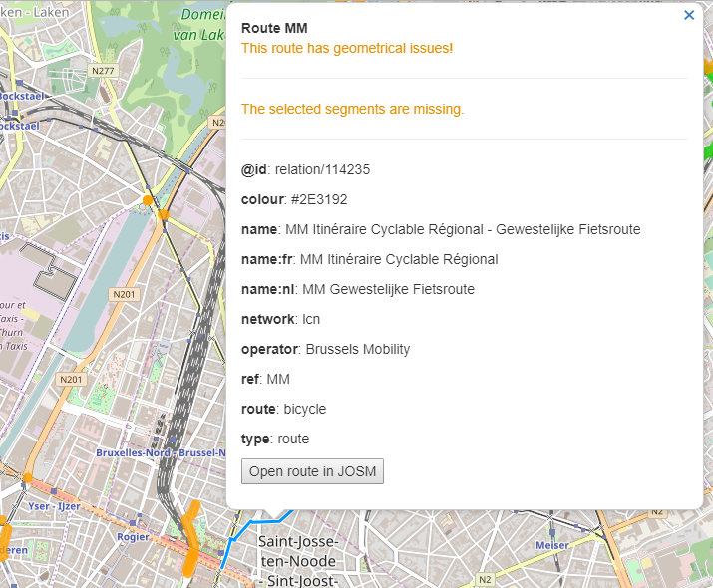Select the colour value #2E3192

pyautogui.click(x=319, y=200)
